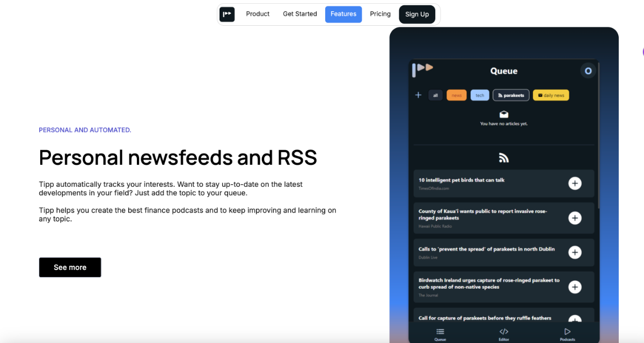Open the Pricing page
Image resolution: width=644 pixels, height=343 pixels.
[x=380, y=14]
